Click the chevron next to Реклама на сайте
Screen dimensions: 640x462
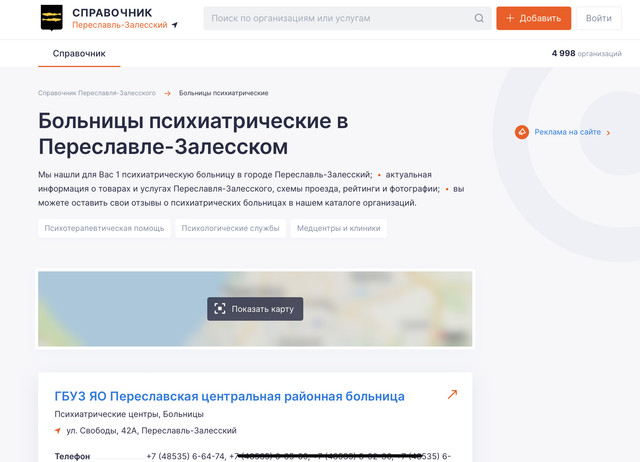coord(608,133)
